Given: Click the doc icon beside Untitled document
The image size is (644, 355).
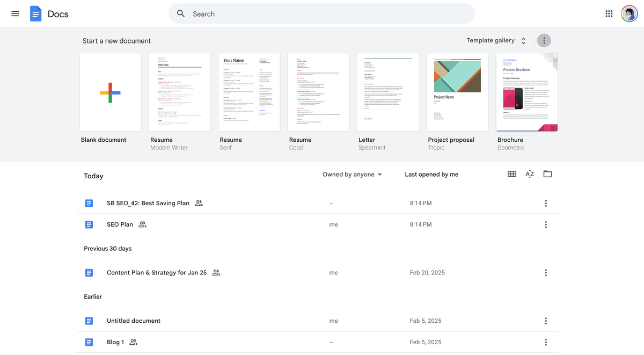Looking at the screenshot, I should coord(89,321).
